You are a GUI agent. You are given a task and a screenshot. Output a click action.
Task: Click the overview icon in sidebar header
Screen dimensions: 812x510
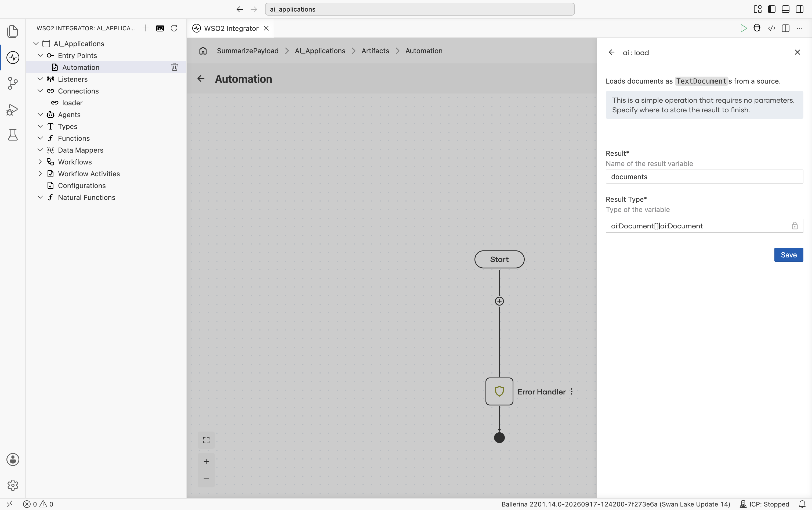coord(160,28)
